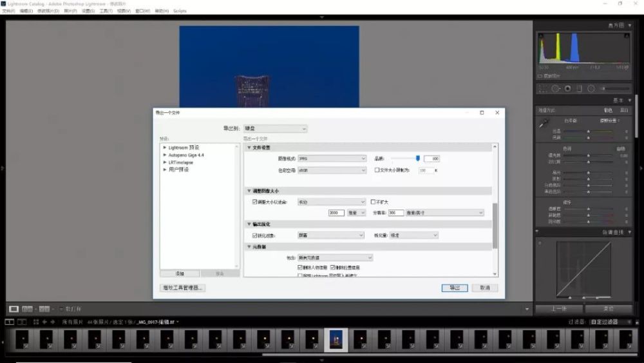This screenshot has height=363, width=644.
Task: Select the Graduated Filter tool
Action: click(x=579, y=89)
